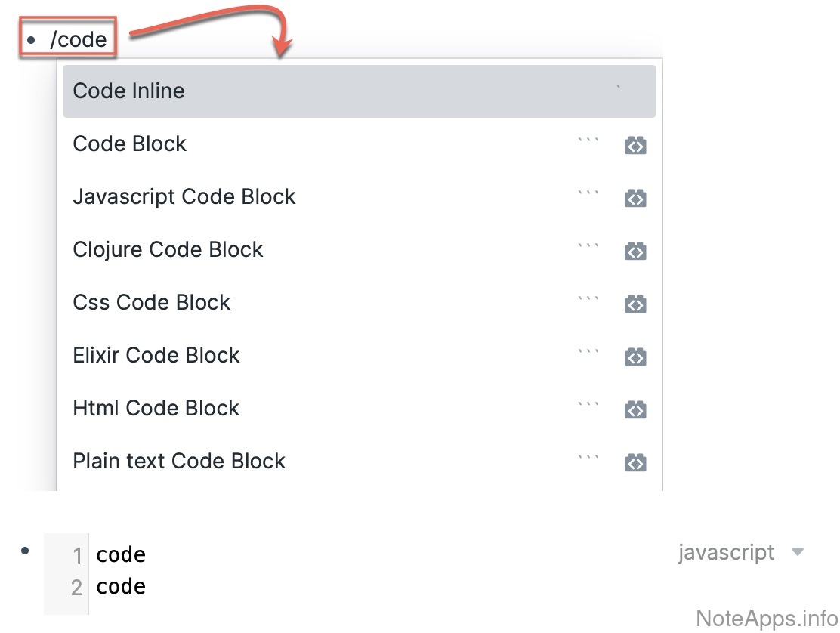The width and height of the screenshot is (840, 633).
Task: Pick the Clojure Code Block entry
Action: (168, 250)
